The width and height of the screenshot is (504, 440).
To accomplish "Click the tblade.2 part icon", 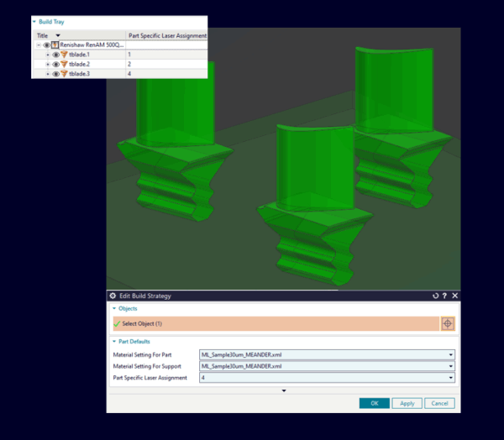I will tap(64, 64).
